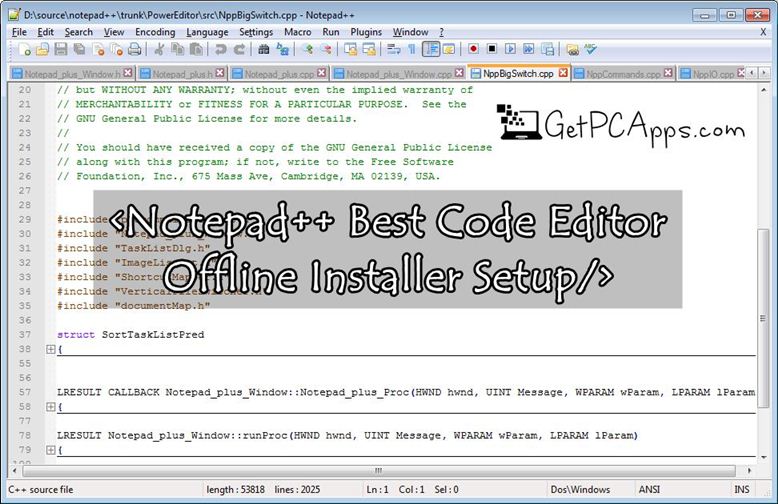Click the vertical scrollbar thumb
Viewport: 778px width, 504px height.
pos(763,318)
